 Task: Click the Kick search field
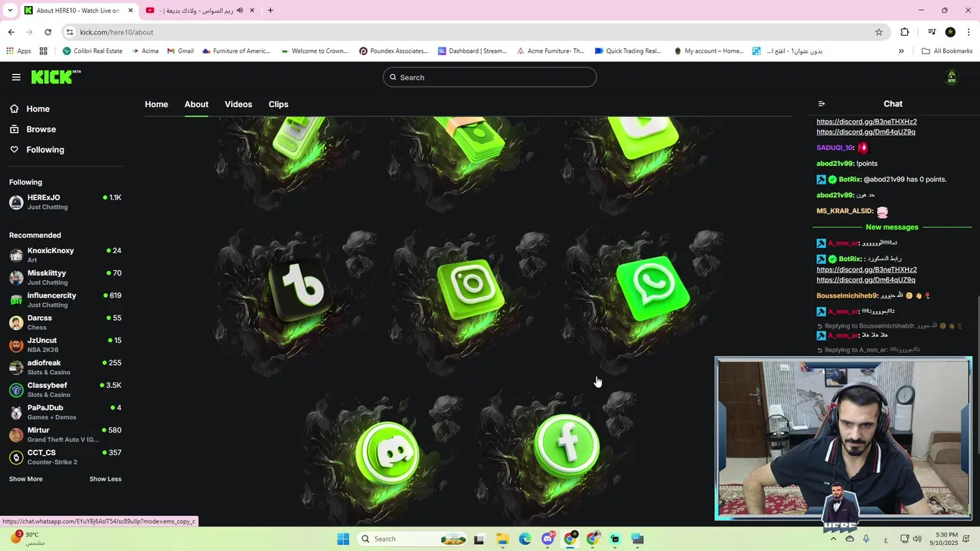click(x=490, y=77)
